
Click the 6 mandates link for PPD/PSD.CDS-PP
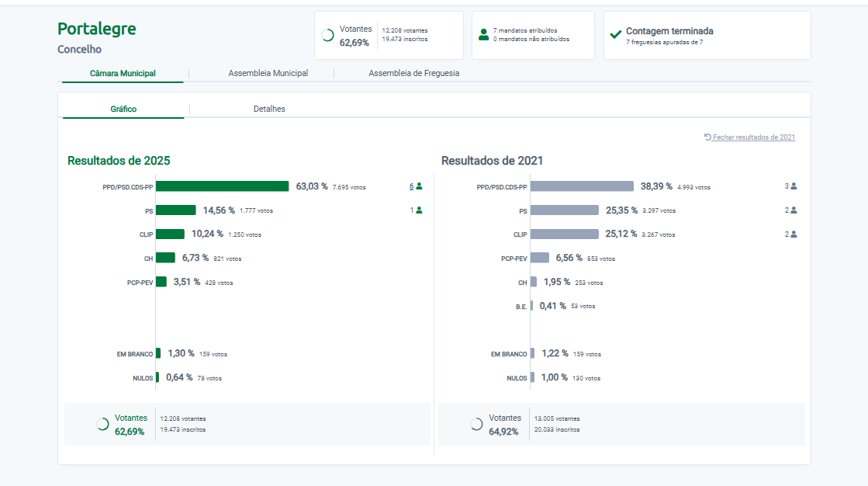click(412, 186)
